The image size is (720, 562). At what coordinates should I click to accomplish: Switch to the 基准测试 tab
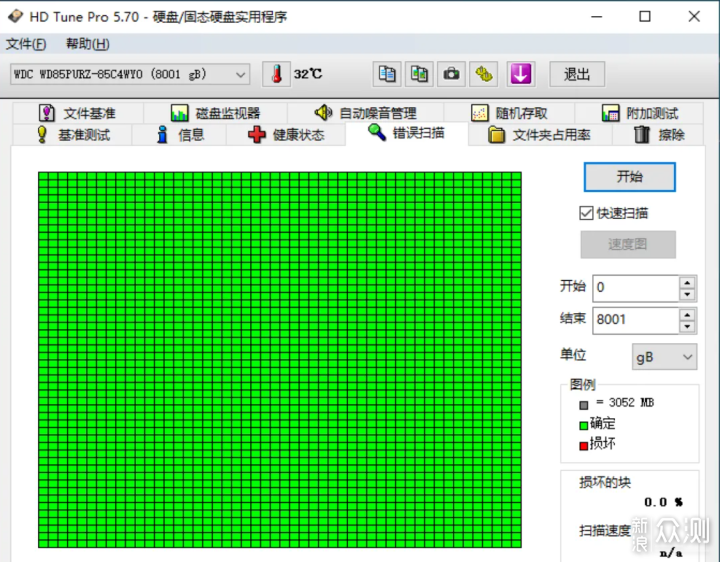73,135
